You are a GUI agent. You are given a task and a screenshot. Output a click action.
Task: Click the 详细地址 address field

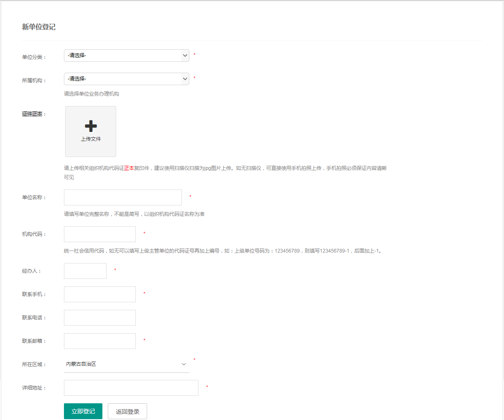[x=131, y=388]
